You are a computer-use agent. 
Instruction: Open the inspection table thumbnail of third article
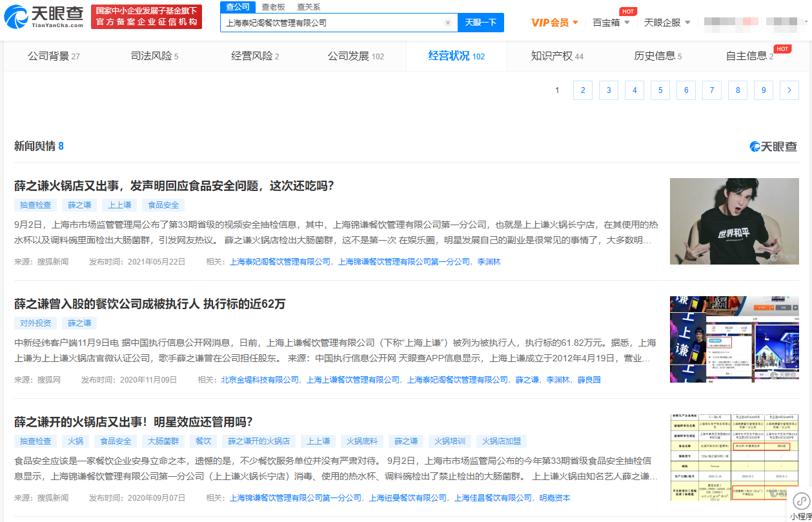(734, 457)
